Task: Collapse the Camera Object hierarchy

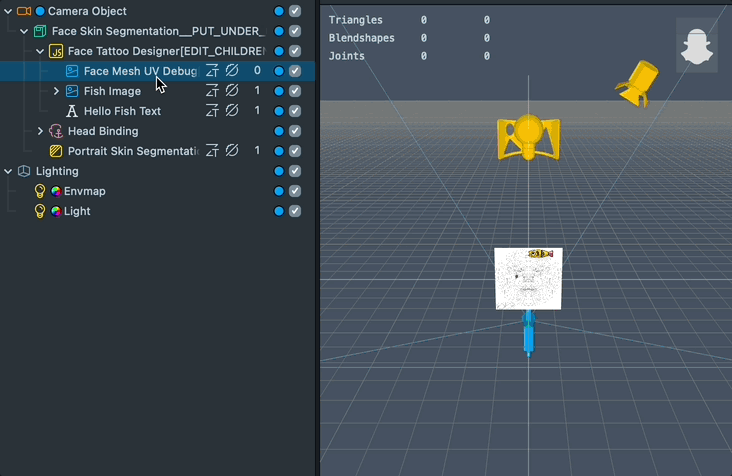Action: 8,11
